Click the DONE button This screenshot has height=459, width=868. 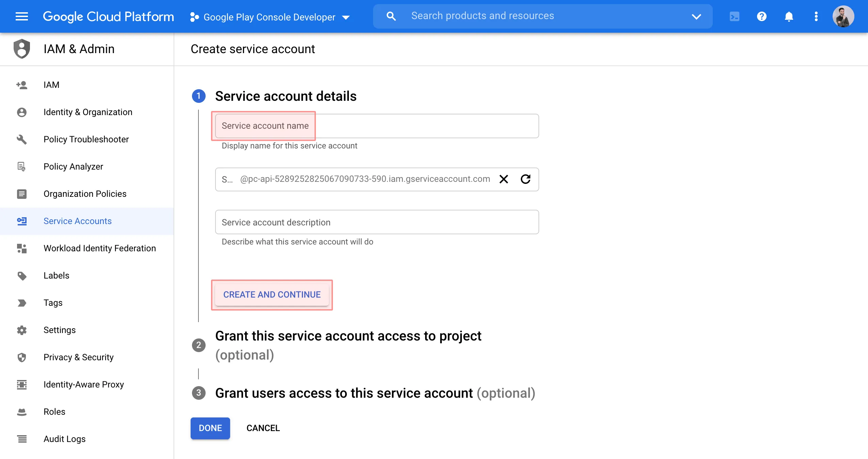pos(210,428)
